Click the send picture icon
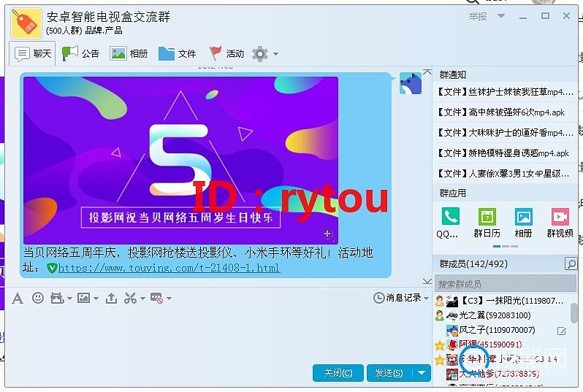The image size is (583, 392). tap(83, 298)
